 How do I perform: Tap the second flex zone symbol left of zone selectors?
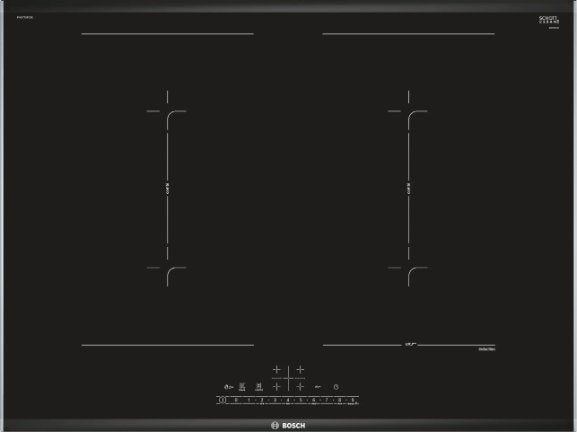point(259,387)
